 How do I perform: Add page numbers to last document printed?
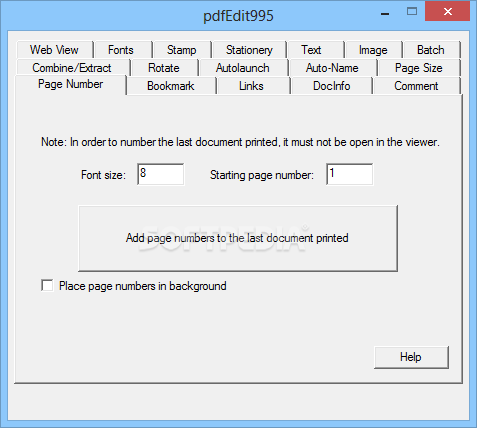pos(238,238)
